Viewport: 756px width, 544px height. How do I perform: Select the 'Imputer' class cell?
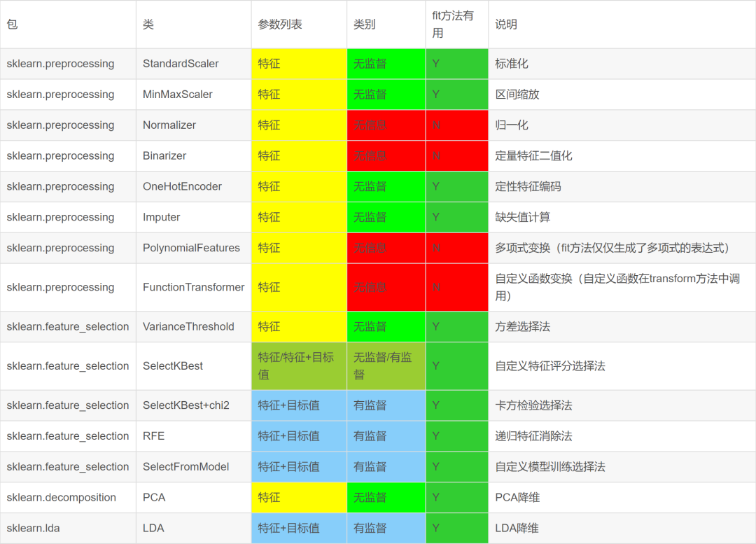pos(193,217)
